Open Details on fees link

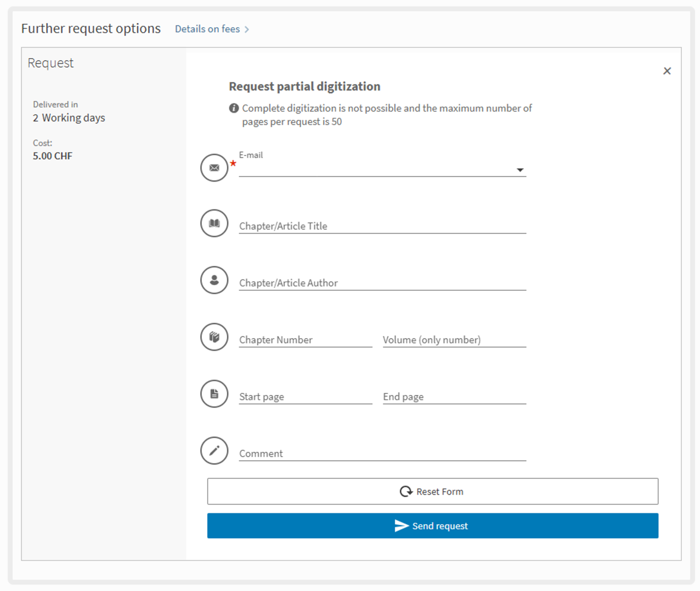tap(207, 29)
